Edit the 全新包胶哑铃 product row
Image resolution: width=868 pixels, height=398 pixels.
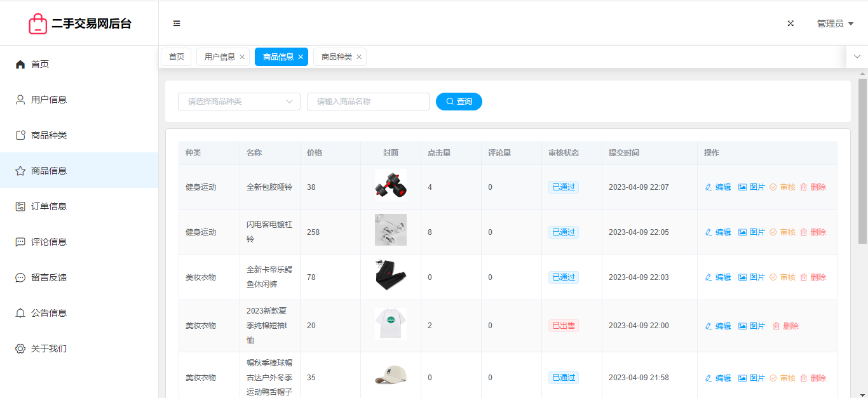718,187
